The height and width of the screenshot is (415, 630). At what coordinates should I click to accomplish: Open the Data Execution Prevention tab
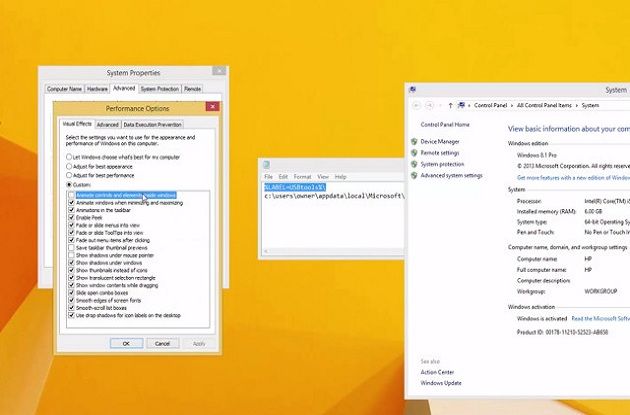point(152,125)
